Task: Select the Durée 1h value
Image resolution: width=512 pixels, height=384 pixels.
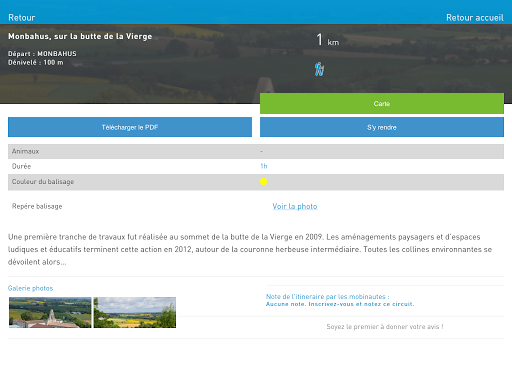Action: coord(263,166)
